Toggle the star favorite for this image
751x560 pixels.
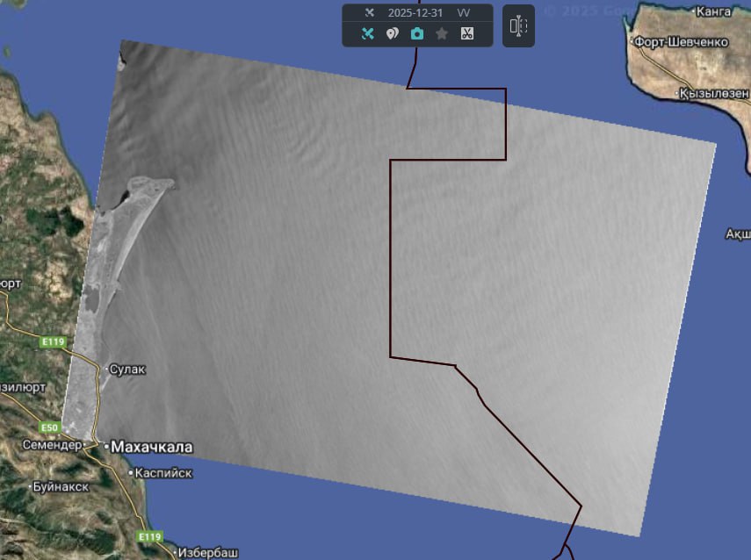[x=442, y=33]
